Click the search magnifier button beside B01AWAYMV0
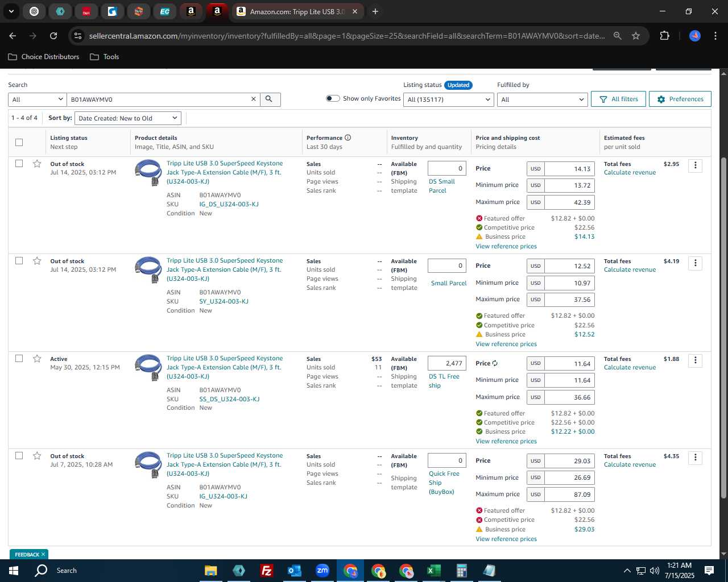The width and height of the screenshot is (728, 582). (x=270, y=99)
